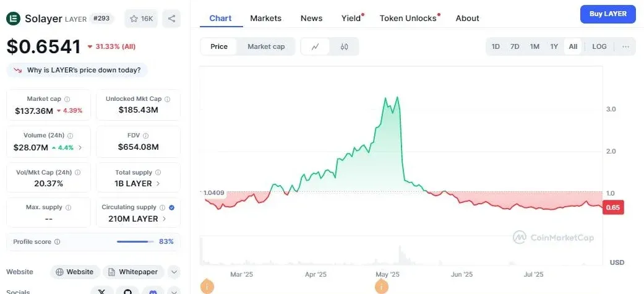Image resolution: width=644 pixels, height=294 pixels.
Task: Click the first orange event marker below chart
Action: pyautogui.click(x=207, y=286)
